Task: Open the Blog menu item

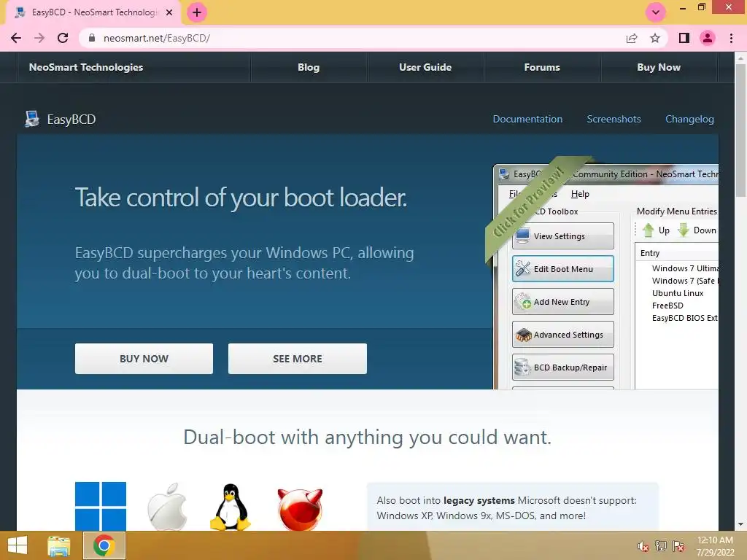Action: [x=309, y=67]
